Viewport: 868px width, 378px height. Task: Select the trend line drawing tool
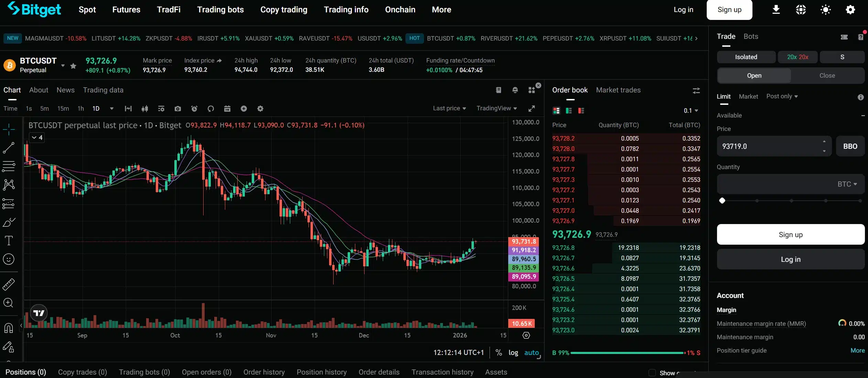point(9,148)
